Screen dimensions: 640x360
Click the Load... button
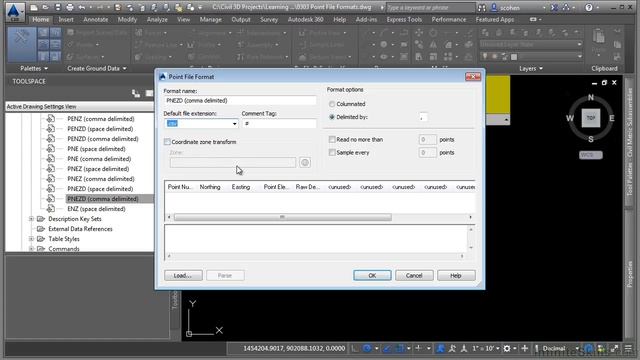[183, 276]
